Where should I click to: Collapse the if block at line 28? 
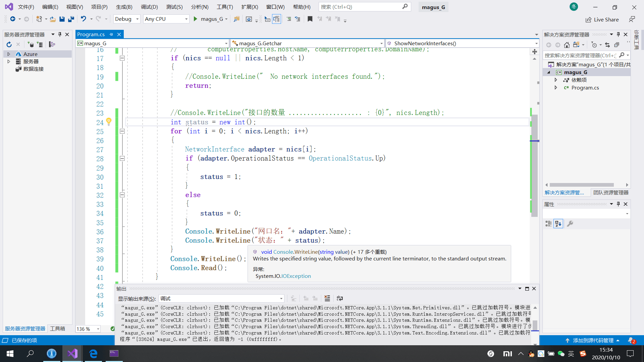122,158
